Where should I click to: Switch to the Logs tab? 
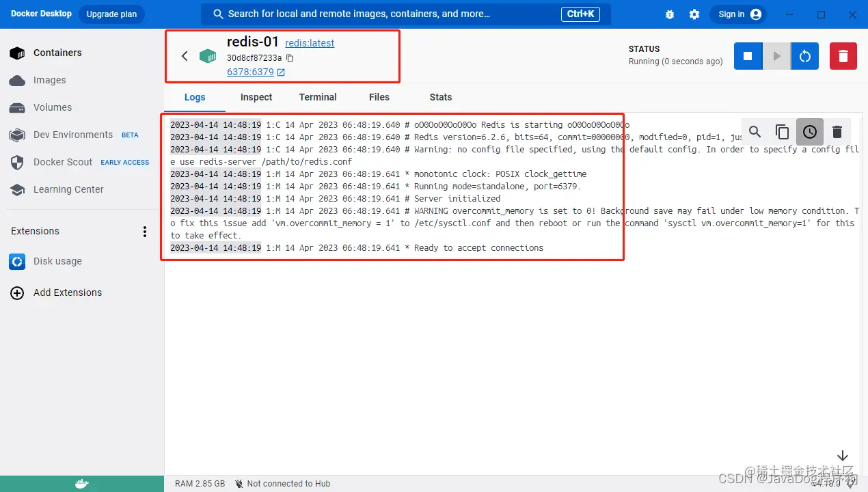[195, 97]
